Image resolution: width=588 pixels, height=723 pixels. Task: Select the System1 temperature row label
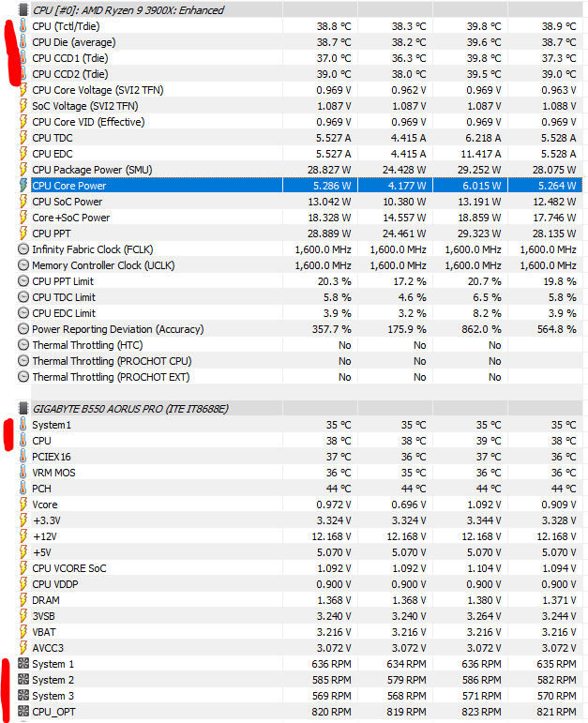click(x=52, y=425)
